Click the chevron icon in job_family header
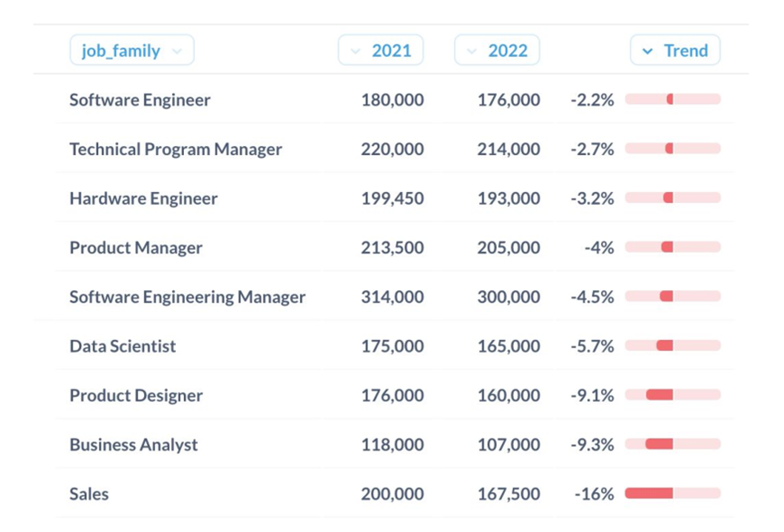Screen dimensions: 784x532 pos(177,52)
